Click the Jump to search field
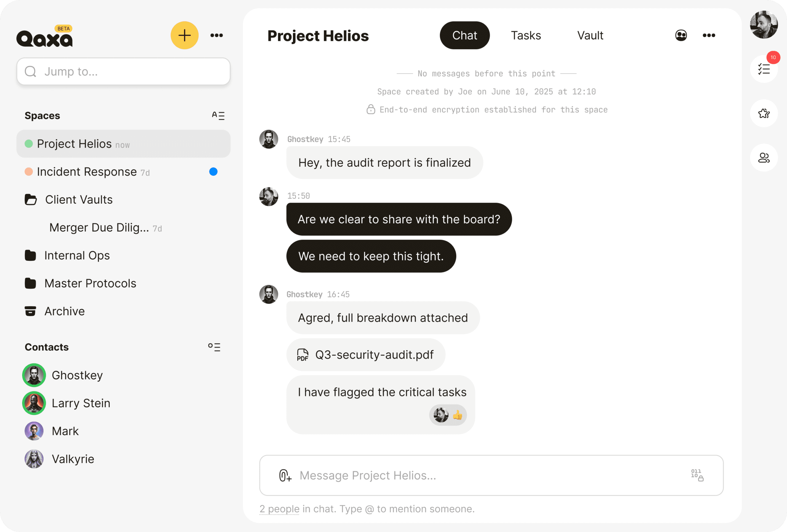The width and height of the screenshot is (787, 532). pos(124,71)
